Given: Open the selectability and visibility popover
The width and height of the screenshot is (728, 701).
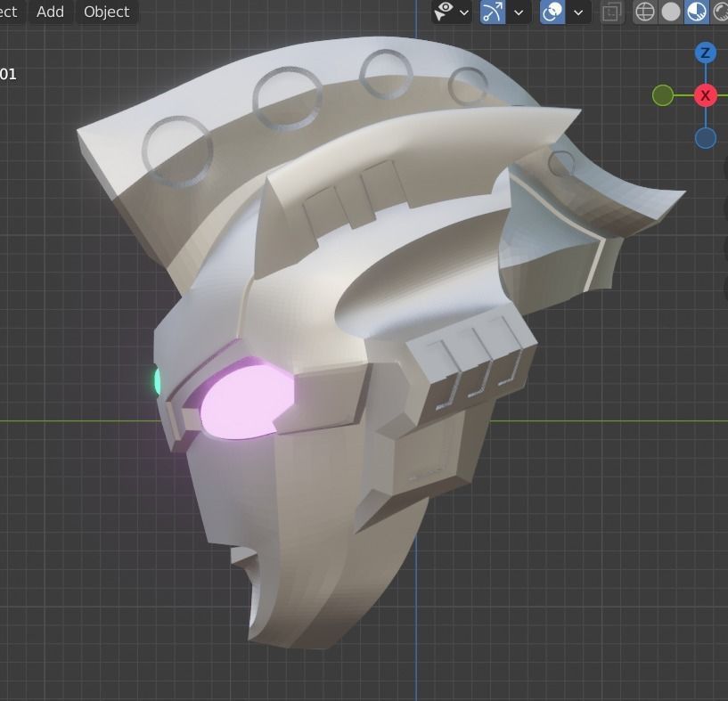Looking at the screenshot, I should [451, 12].
